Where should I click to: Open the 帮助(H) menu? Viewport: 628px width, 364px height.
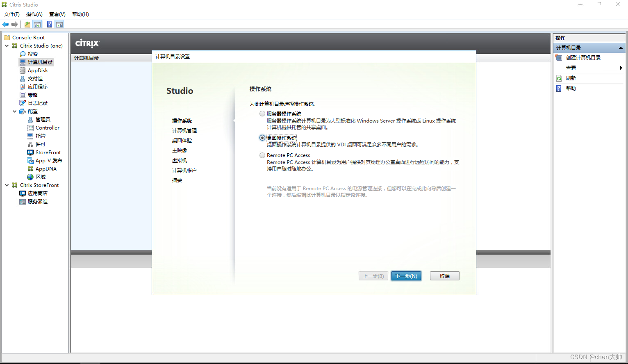pos(80,14)
